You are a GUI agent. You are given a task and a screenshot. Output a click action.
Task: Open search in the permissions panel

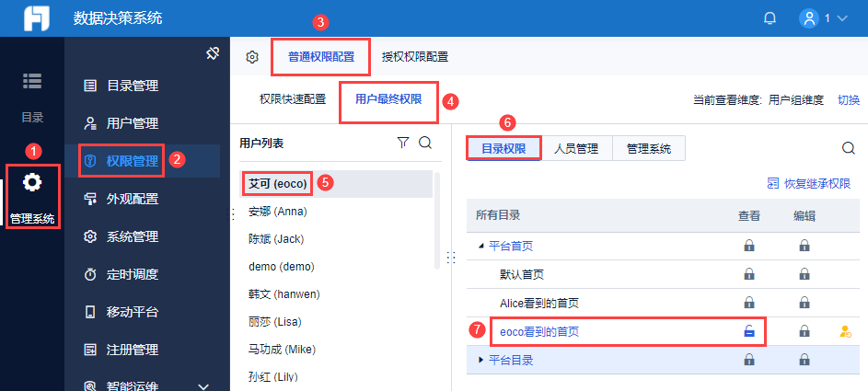pos(848,148)
